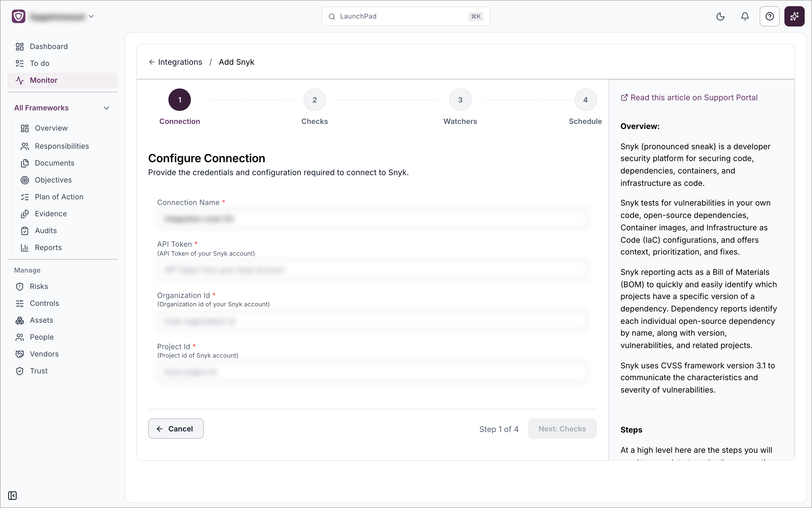Click the shield logo in top-left

tap(19, 16)
